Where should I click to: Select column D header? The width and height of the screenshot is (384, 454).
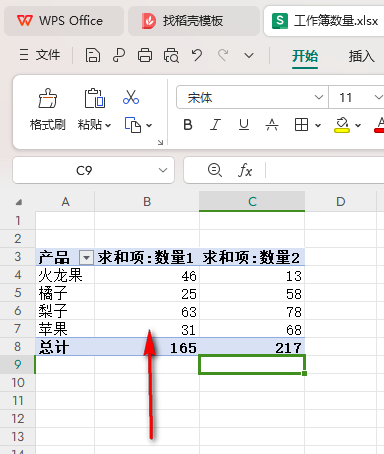(x=341, y=201)
